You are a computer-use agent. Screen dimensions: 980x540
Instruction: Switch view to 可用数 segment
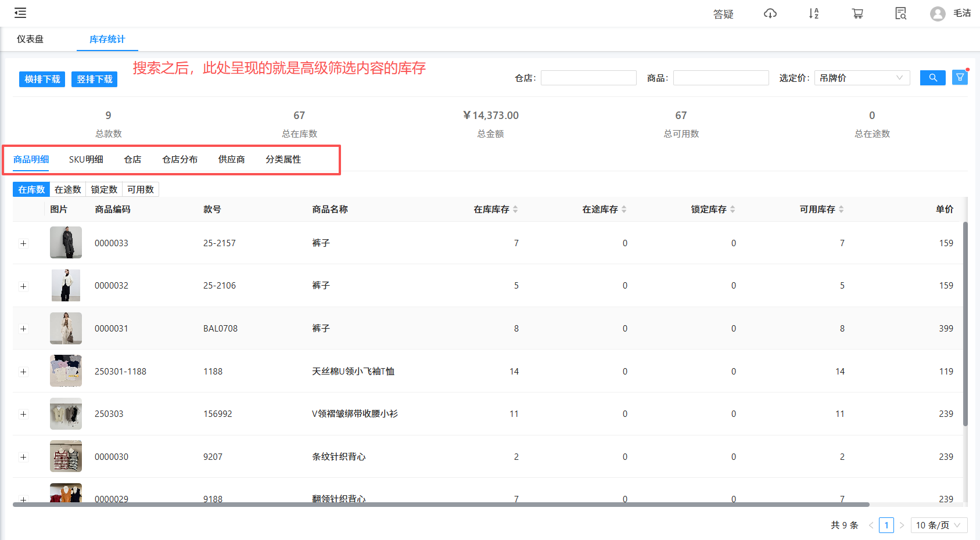tap(141, 190)
